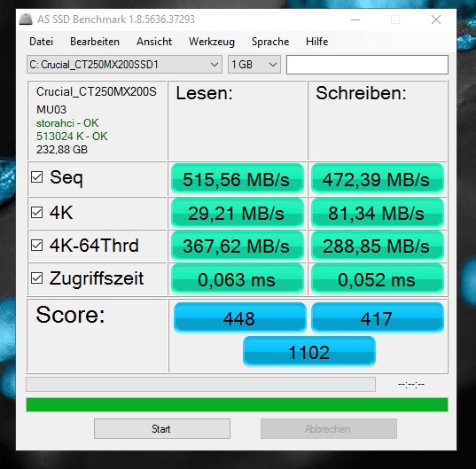Click the Schreiben: column header
Viewport: 476px width, 469px height.
point(361,93)
